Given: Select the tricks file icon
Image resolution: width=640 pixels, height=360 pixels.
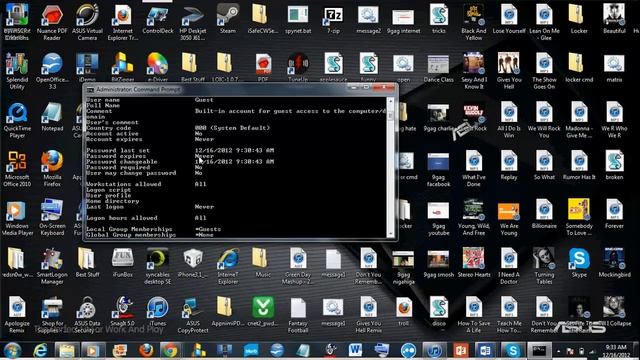Looking at the screenshot, I should pyautogui.click(x=439, y=19).
